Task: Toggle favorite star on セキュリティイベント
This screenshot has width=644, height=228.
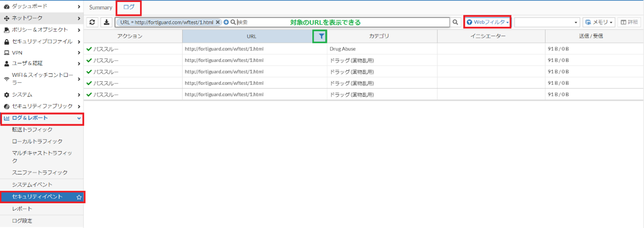Action: tap(79, 197)
